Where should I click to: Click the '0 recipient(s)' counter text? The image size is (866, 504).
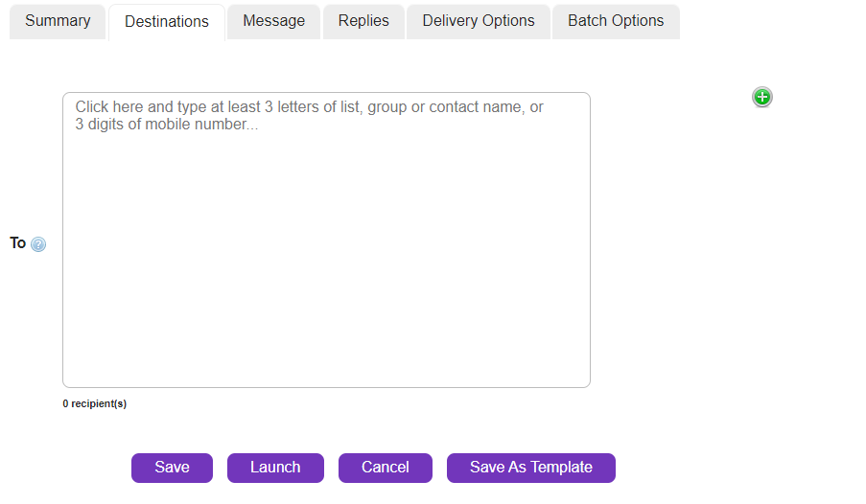(95, 404)
